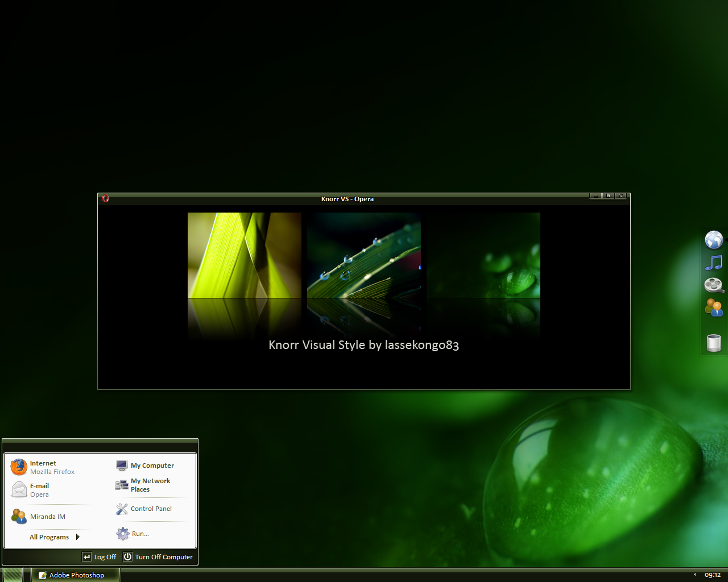Click the Start button on the taskbar
The width and height of the screenshot is (728, 582).
pyautogui.click(x=13, y=575)
